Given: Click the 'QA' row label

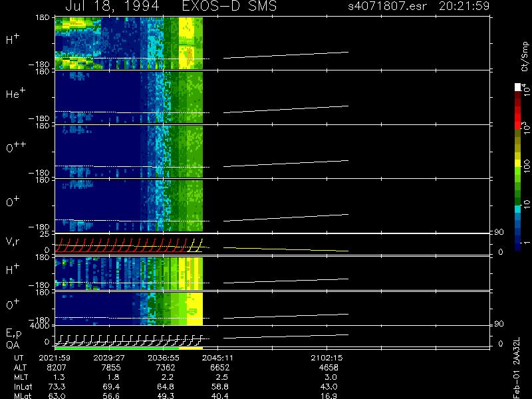Looking at the screenshot, I should click(13, 345).
